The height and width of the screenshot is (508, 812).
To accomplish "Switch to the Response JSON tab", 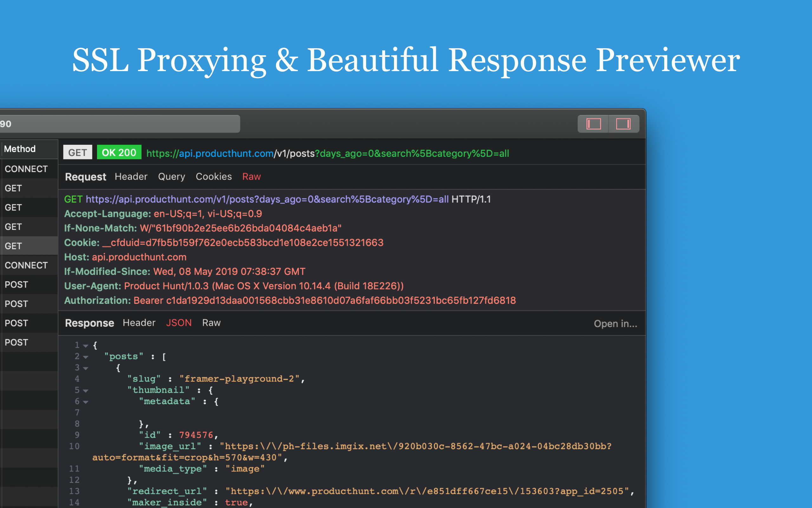I will pyautogui.click(x=179, y=323).
